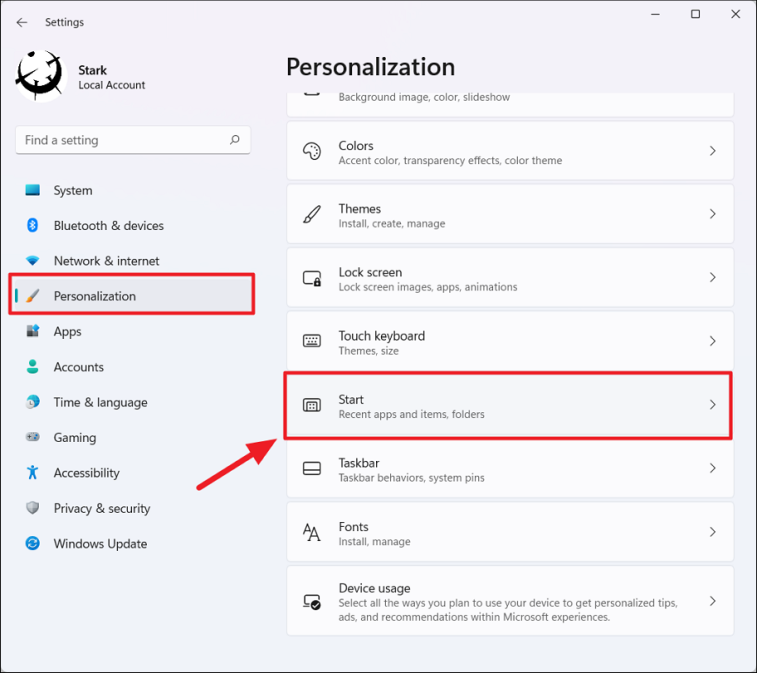
Task: Select System in the sidebar
Action: [73, 191]
